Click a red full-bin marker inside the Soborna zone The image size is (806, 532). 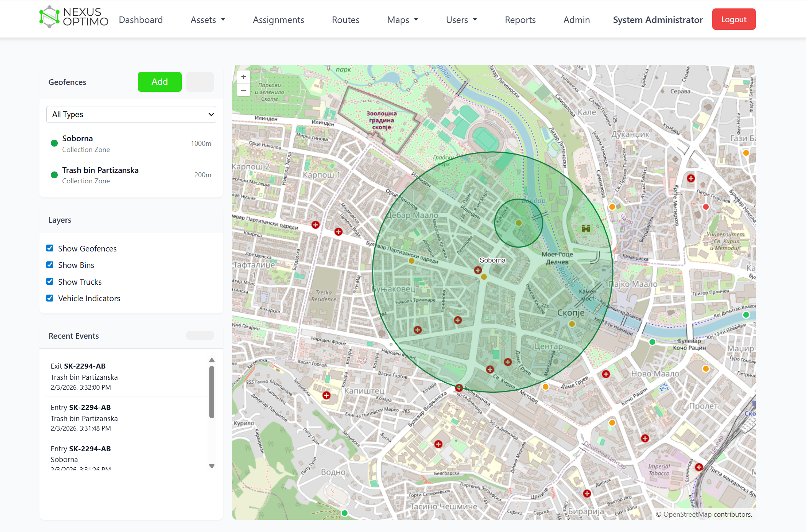[x=478, y=270]
